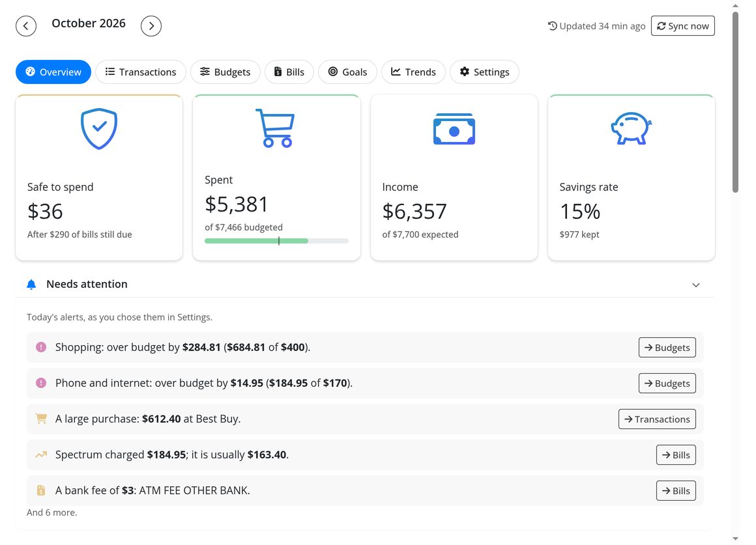This screenshot has height=545, width=756.
Task: Click 'of $7,466 budgeted' text
Action: pos(244,227)
